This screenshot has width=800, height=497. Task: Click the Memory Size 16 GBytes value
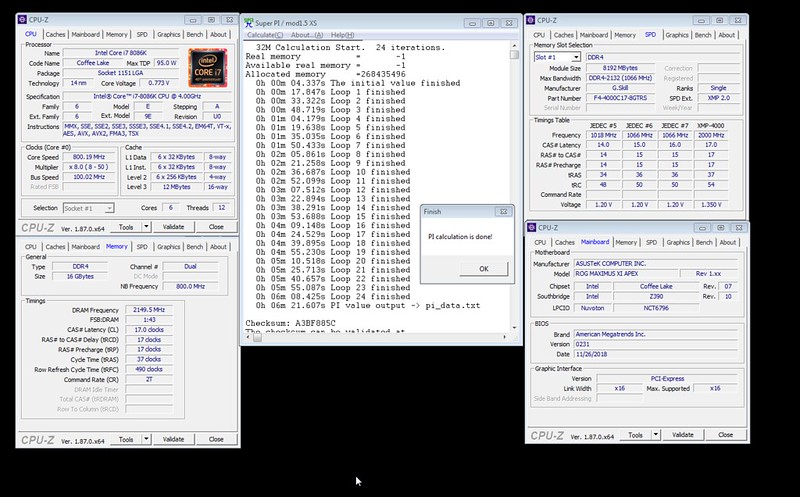80,276
